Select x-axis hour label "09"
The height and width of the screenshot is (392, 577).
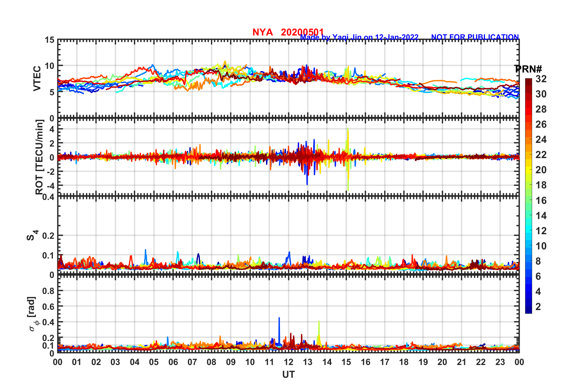[x=231, y=362]
